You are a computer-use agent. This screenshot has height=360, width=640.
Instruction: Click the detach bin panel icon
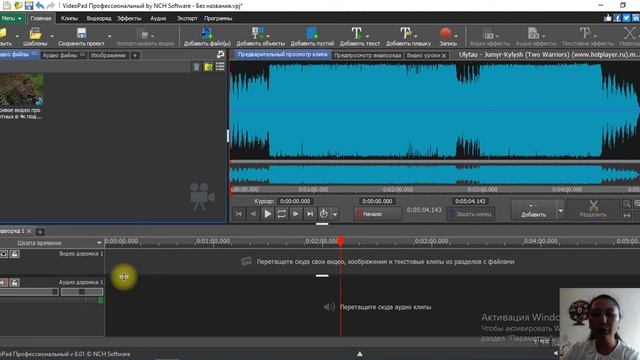point(220,54)
